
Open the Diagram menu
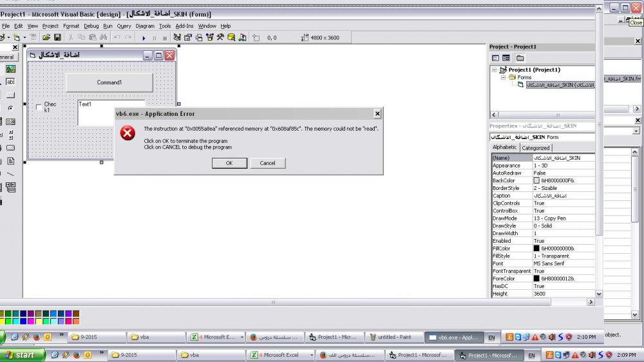[x=145, y=26]
